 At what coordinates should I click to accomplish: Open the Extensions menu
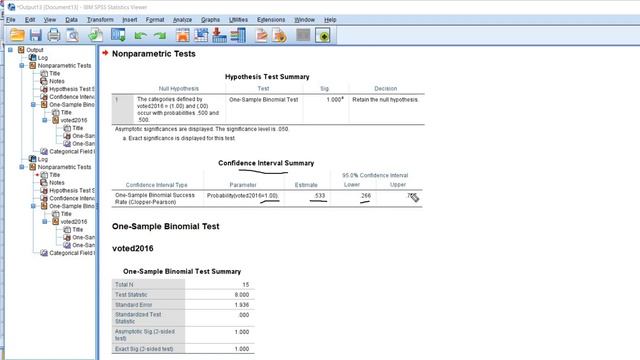pyautogui.click(x=271, y=20)
